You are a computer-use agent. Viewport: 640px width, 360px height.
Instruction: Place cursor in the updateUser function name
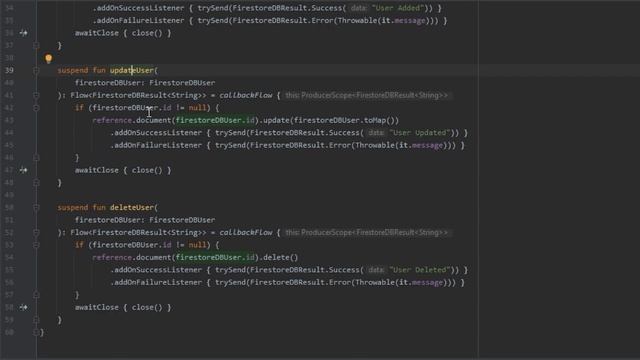click(x=131, y=70)
